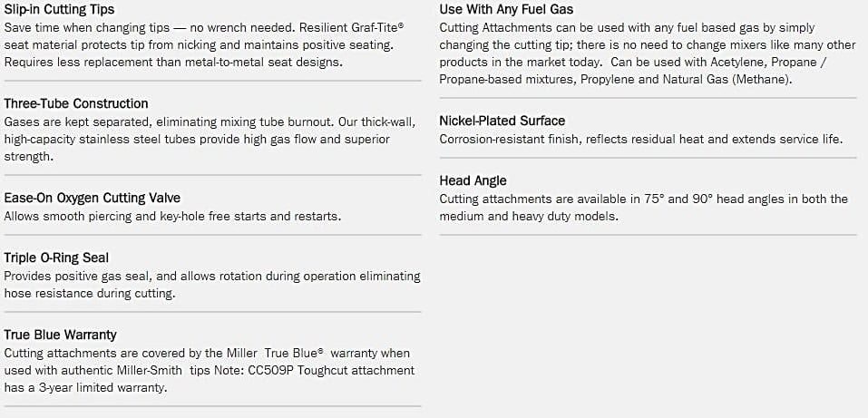Click the 3-year limited warranty text
This screenshot has width=868, height=418.
[97, 387]
